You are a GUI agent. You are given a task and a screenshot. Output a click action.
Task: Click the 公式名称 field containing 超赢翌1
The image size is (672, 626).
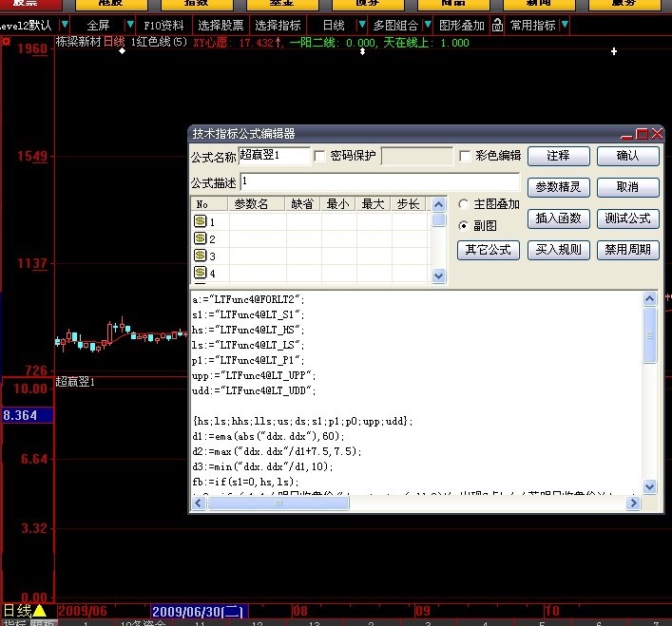pyautogui.click(x=274, y=156)
